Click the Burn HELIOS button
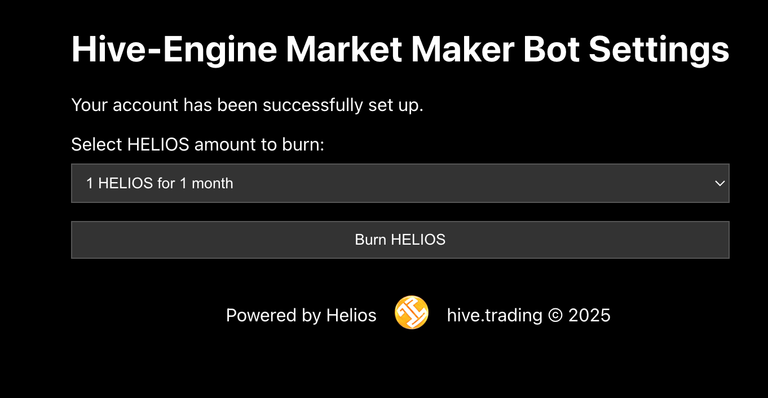The width and height of the screenshot is (768, 398). pos(400,240)
